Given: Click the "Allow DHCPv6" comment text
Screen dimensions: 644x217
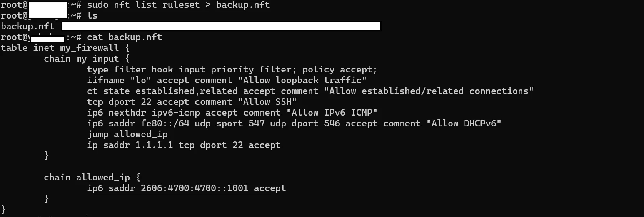Looking at the screenshot, I should [464, 123].
